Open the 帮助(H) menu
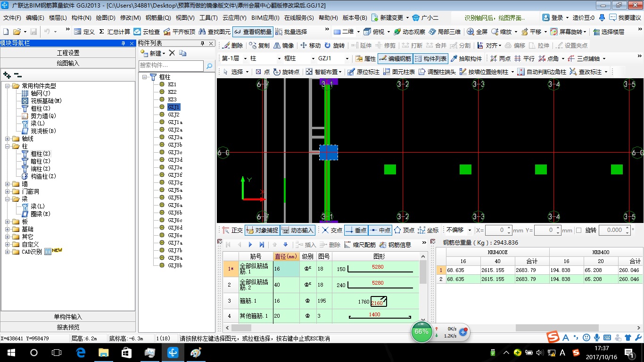The height and width of the screenshot is (362, 644). (x=328, y=18)
